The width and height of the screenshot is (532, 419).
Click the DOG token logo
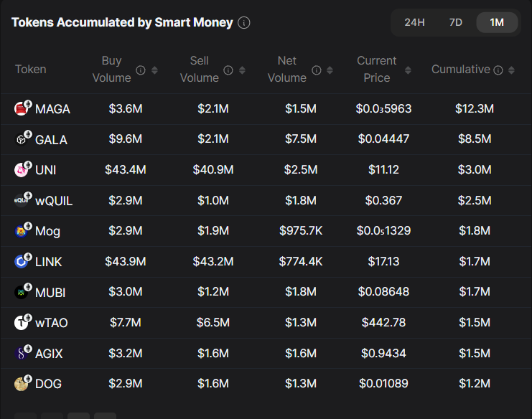point(22,384)
